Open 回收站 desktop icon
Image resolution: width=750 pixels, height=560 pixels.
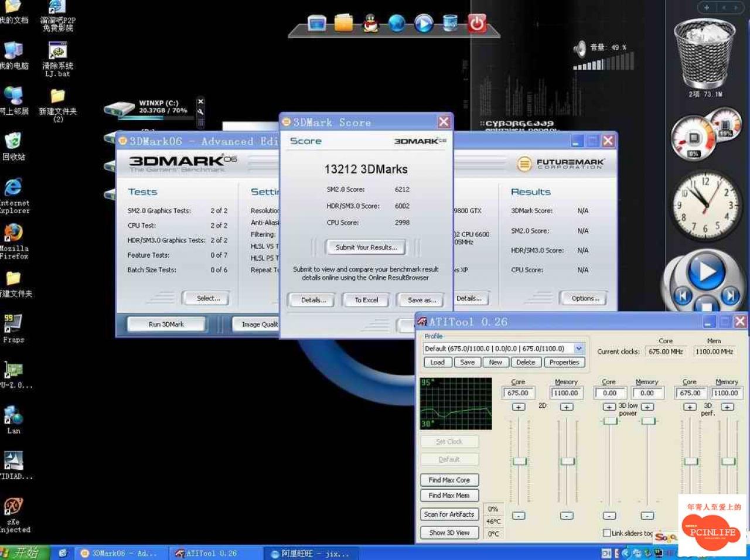pyautogui.click(x=13, y=146)
